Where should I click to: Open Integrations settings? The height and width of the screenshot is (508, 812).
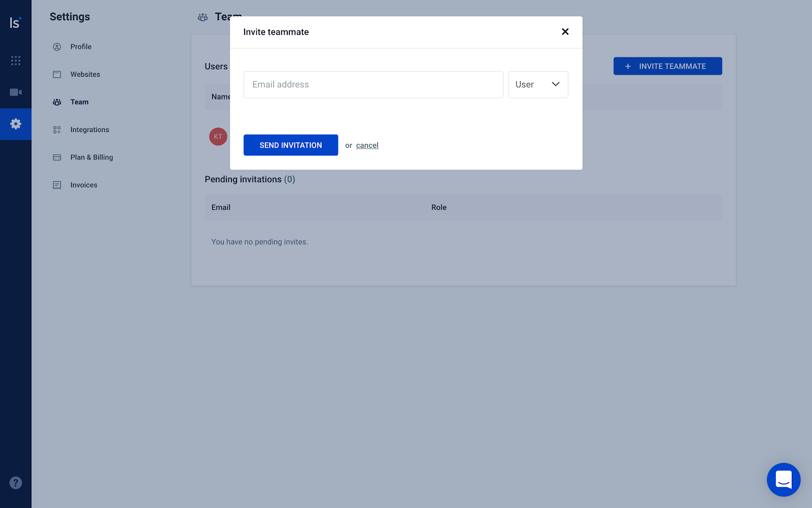point(89,130)
